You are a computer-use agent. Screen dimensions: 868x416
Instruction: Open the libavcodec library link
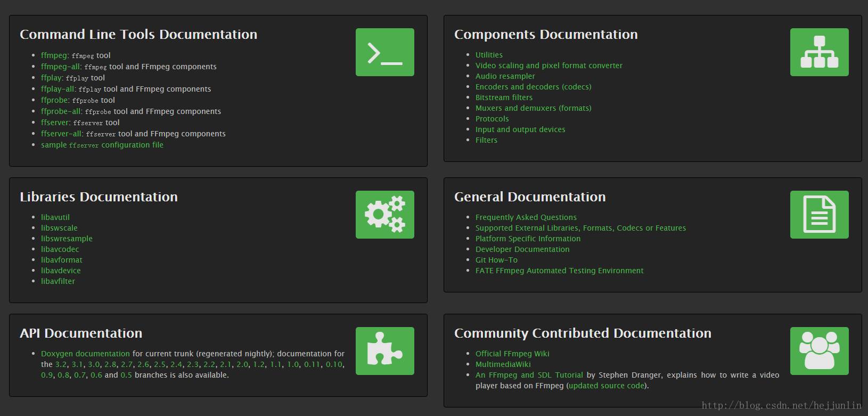pyautogui.click(x=60, y=249)
